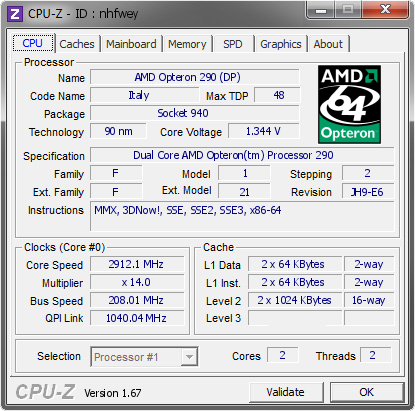This screenshot has height=411, width=415.
Task: Click the empty Level 3 cache field
Action: 295,318
